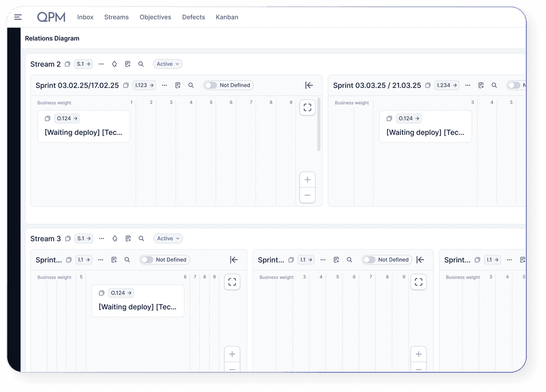This screenshot has height=392, width=546.
Task: Zoom in on Sprint 03.02.25/17.02.25 diagram
Action: point(307,180)
